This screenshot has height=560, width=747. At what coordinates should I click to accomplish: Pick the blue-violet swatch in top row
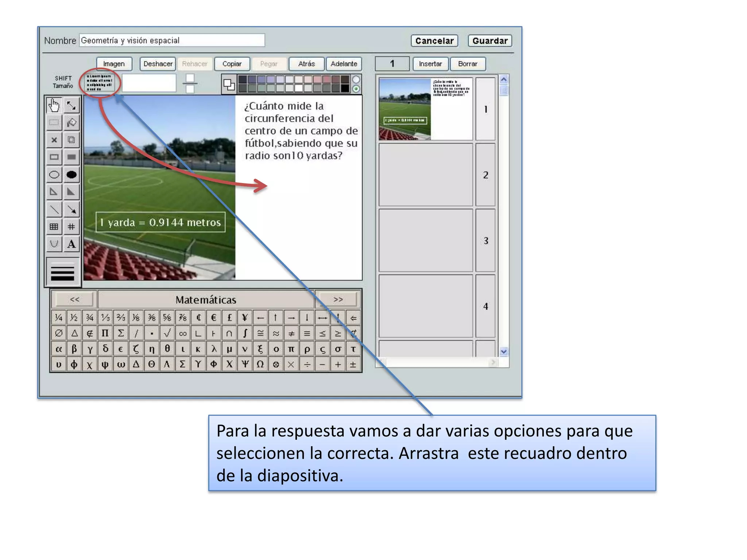click(261, 79)
